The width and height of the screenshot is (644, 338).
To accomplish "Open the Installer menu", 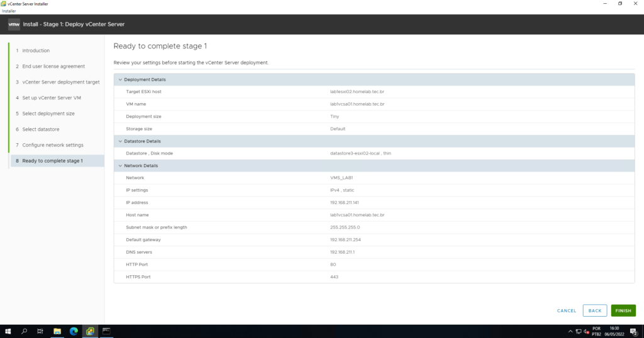I will [9, 11].
